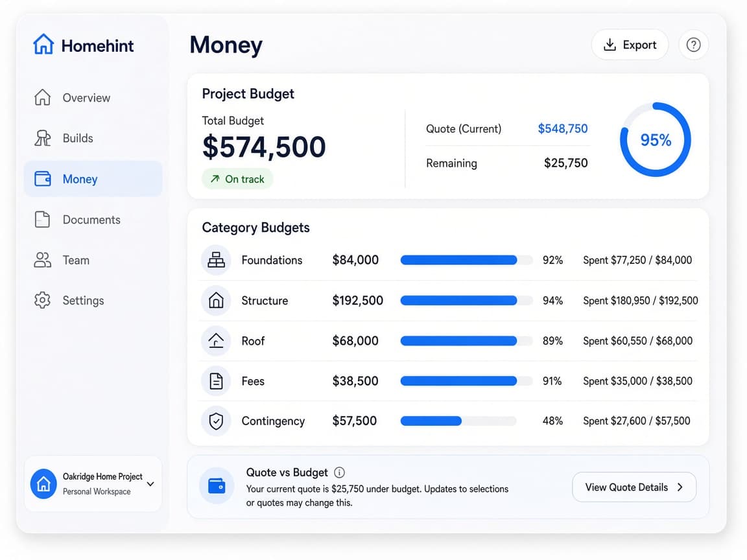747x560 pixels.
Task: Click the 92% Foundations percentage
Action: coord(552,261)
